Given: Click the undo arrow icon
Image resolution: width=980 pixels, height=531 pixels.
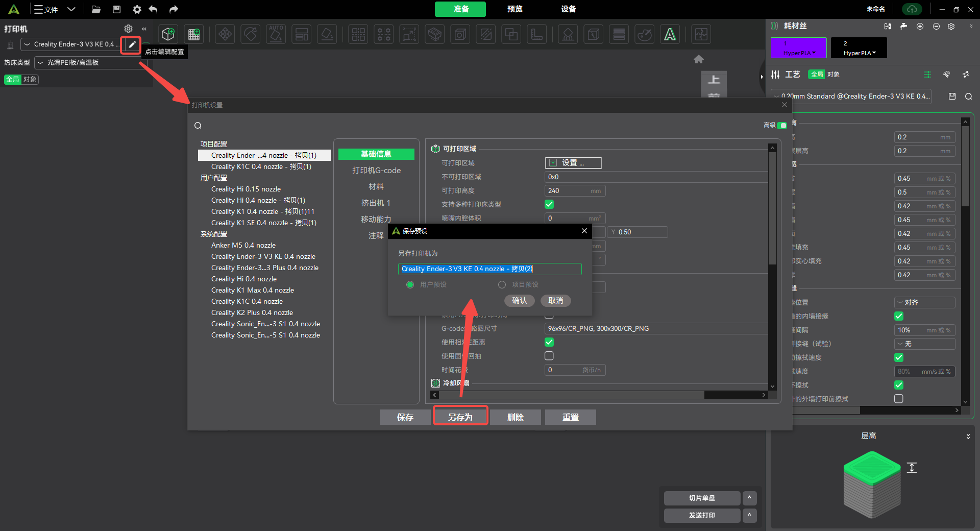Looking at the screenshot, I should [x=153, y=9].
